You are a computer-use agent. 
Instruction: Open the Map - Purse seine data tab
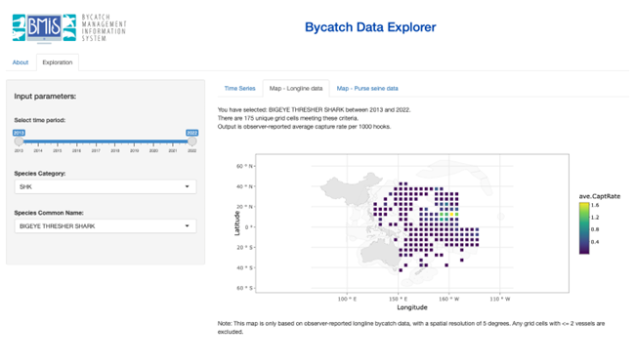coord(367,88)
